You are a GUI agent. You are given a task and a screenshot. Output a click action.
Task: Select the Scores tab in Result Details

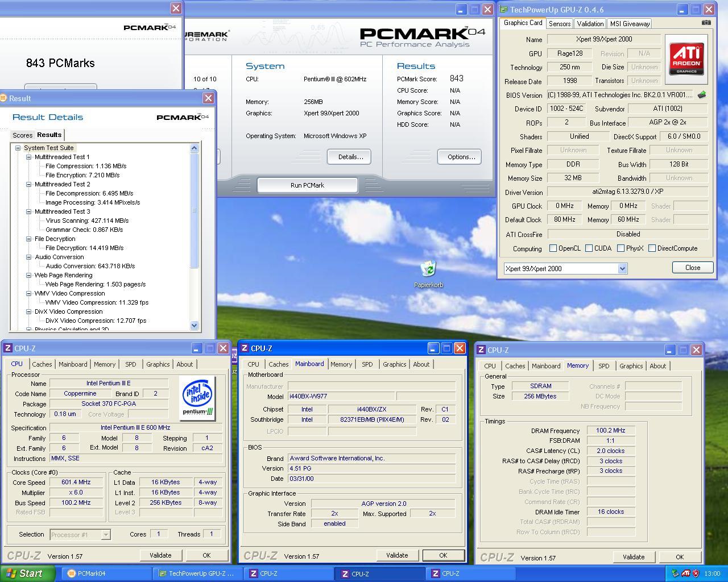click(x=23, y=135)
